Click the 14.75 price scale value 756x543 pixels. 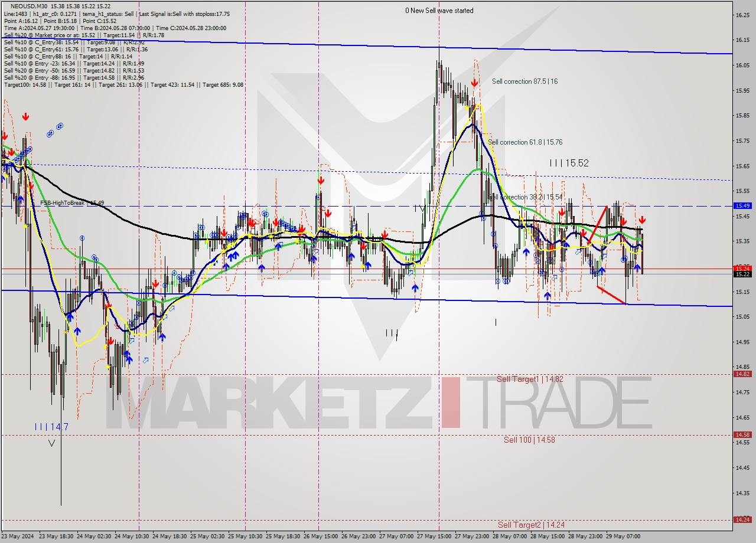742,392
